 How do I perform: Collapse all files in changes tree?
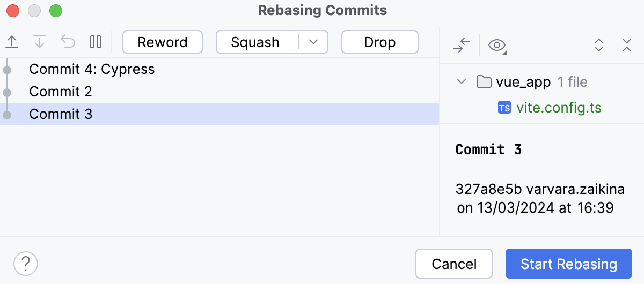click(626, 45)
